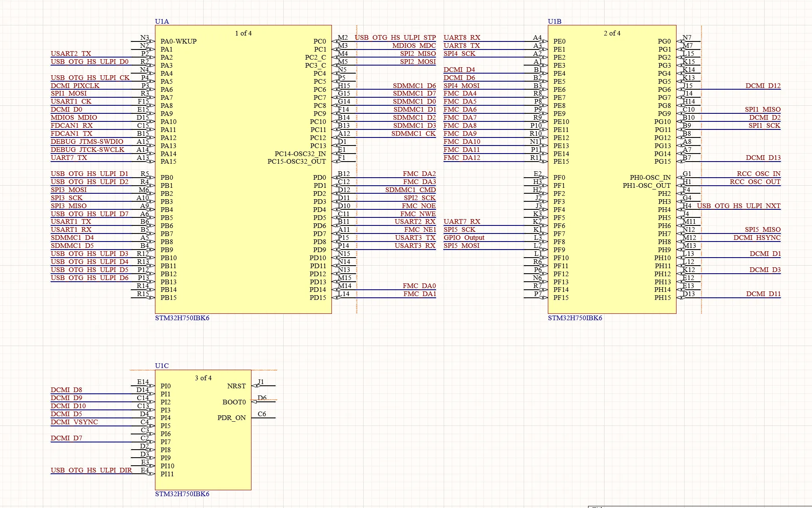
Task: Select the FMC_DA12 net label
Action: [x=462, y=157]
